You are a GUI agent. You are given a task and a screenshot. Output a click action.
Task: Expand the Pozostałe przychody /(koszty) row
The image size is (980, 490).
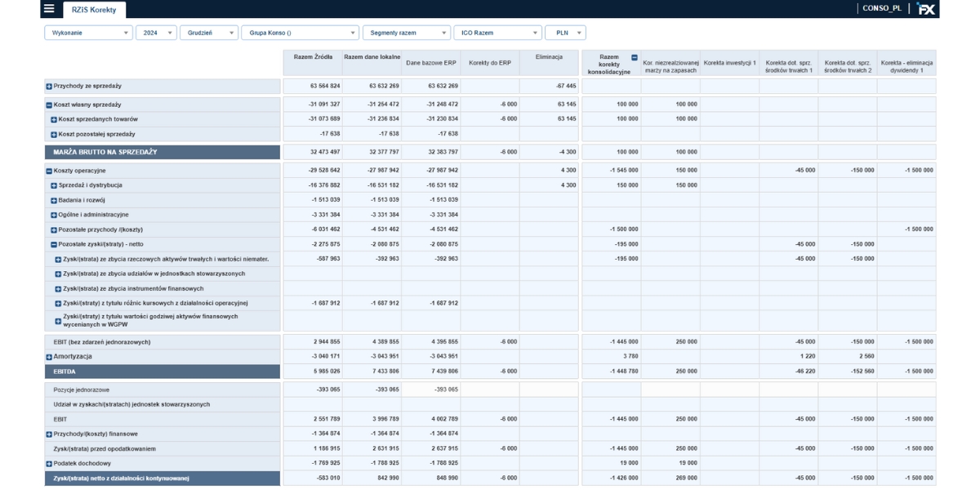pyautogui.click(x=54, y=229)
